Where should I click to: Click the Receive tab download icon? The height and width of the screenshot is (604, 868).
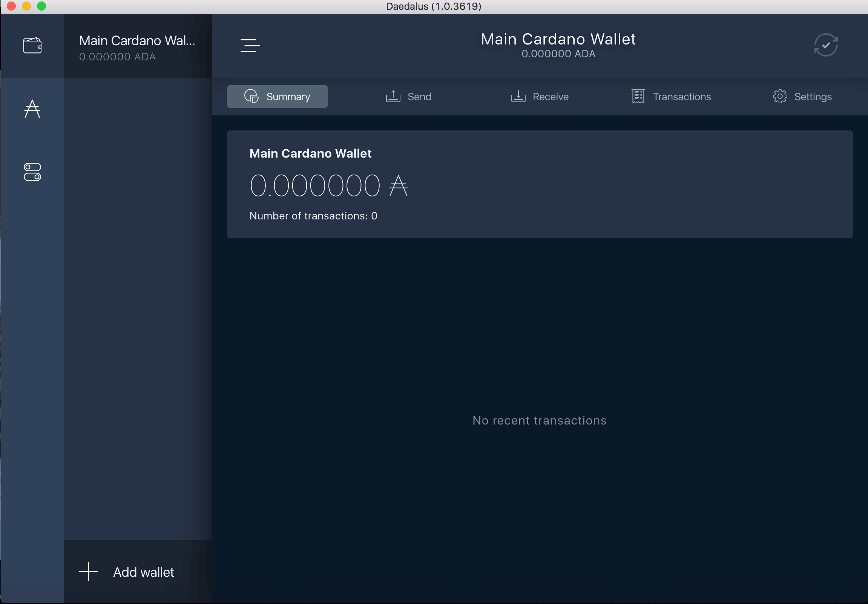[518, 96]
